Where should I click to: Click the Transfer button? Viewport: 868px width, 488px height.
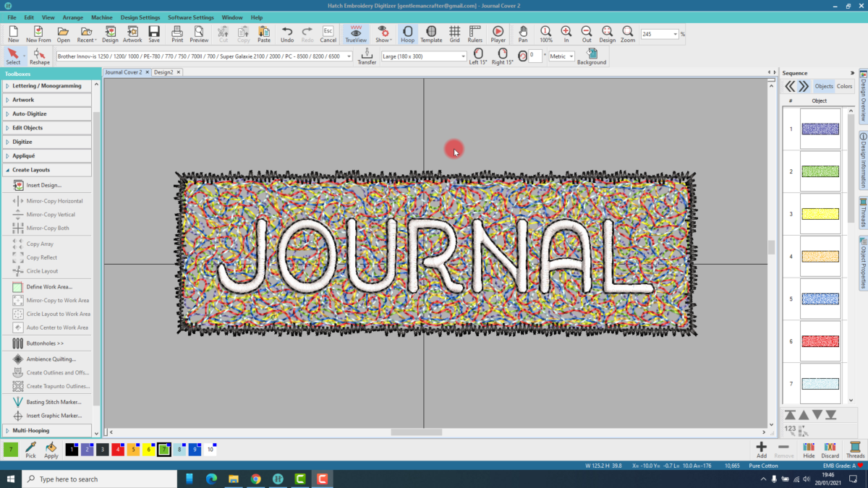click(367, 56)
